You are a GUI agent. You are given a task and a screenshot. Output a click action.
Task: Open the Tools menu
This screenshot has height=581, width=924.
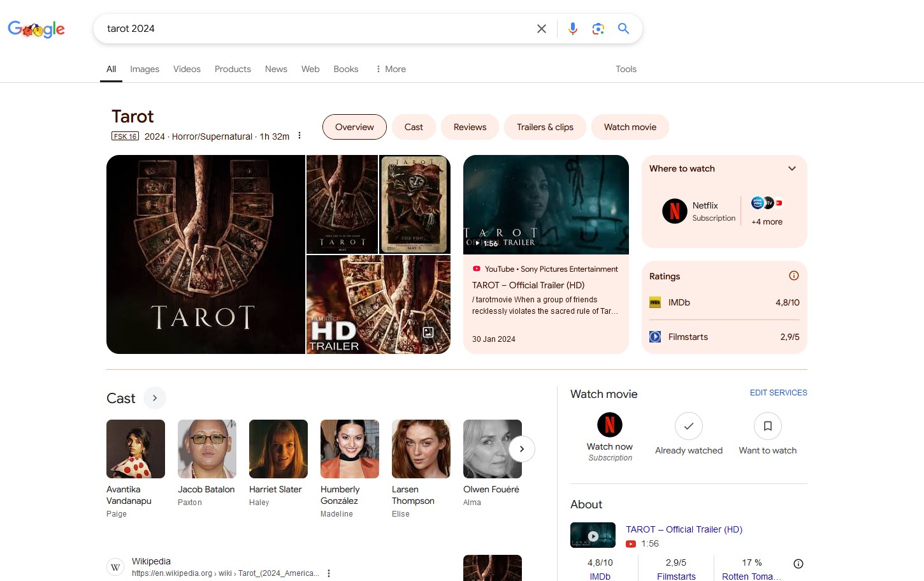tap(626, 69)
